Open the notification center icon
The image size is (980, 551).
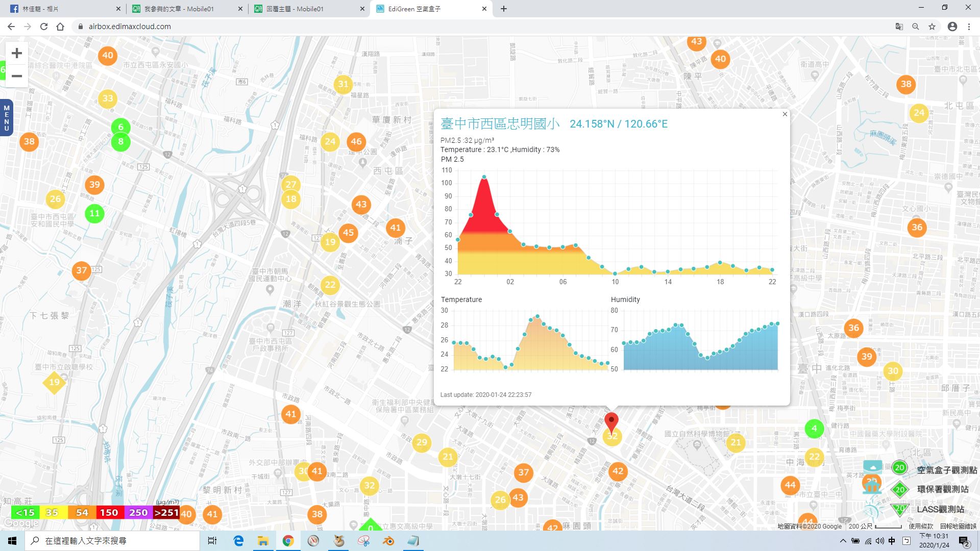click(964, 541)
